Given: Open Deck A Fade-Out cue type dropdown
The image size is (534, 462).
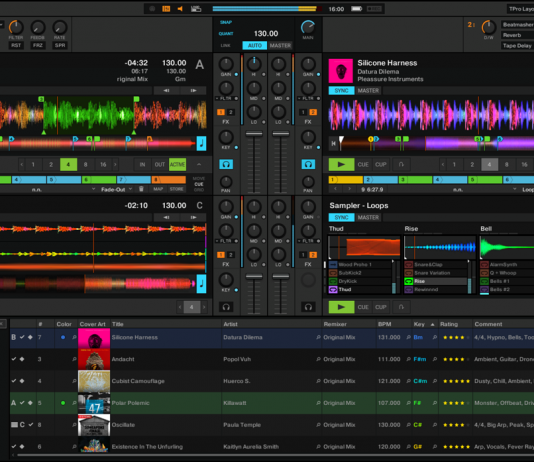Looking at the screenshot, I should pos(116,189).
